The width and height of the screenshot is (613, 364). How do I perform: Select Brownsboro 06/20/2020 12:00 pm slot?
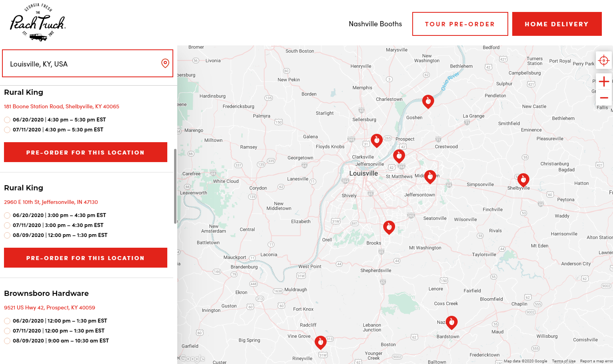[x=7, y=321]
